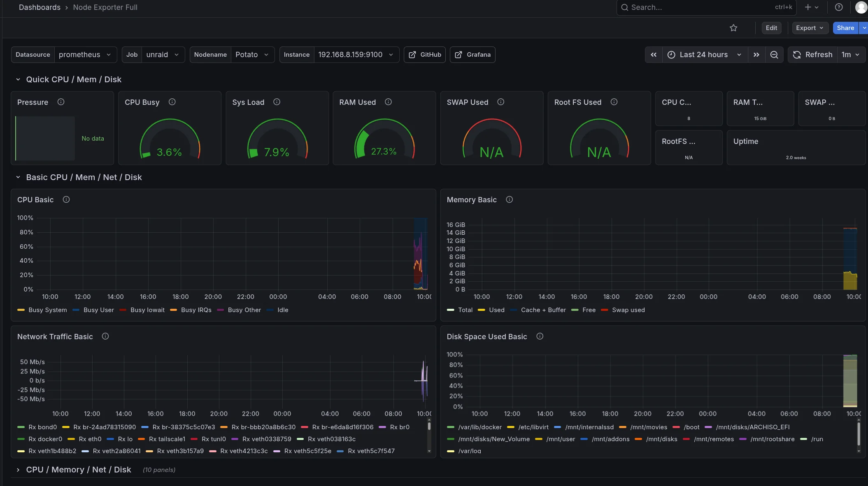This screenshot has width=868, height=486.
Task: Click Cache + Buffer legend color swatch
Action: tap(513, 310)
